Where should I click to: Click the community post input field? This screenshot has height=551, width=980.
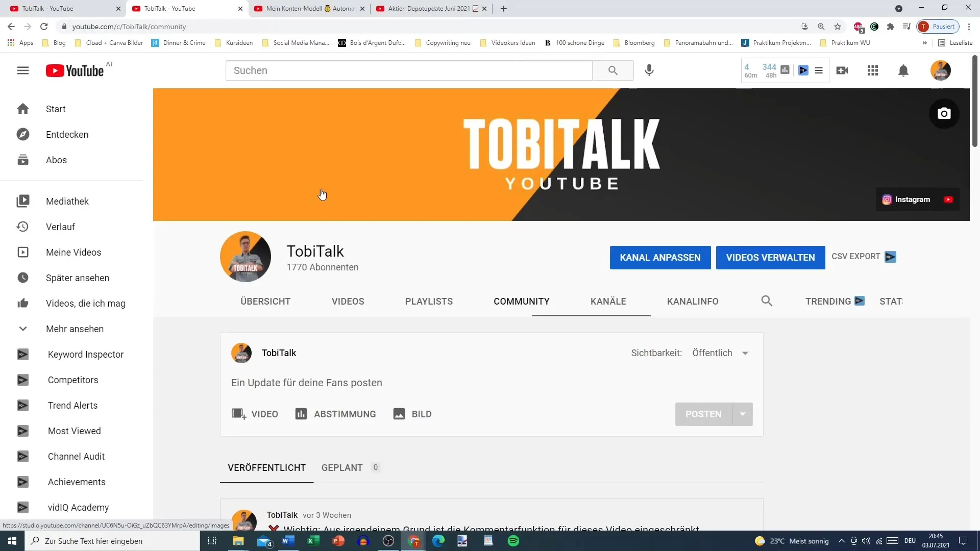pos(490,382)
